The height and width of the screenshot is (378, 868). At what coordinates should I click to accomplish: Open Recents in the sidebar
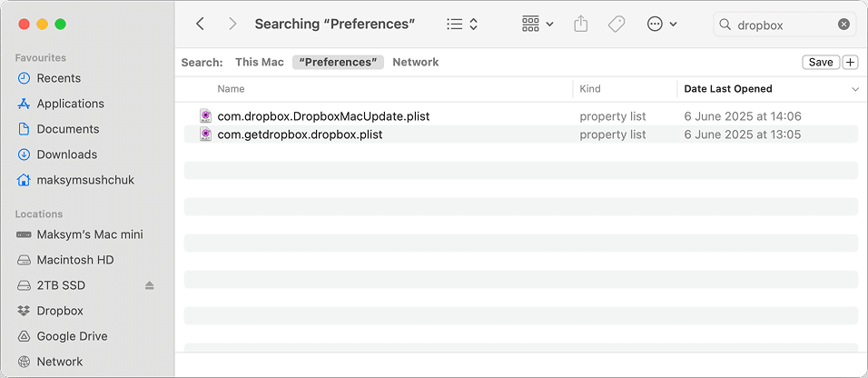click(59, 78)
